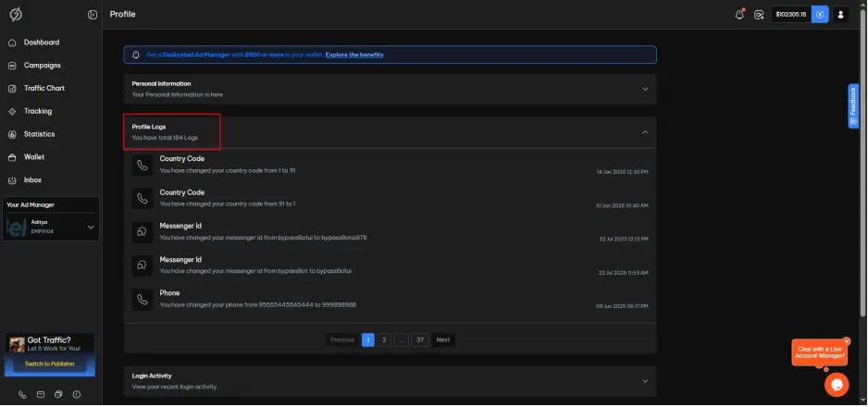This screenshot has height=407, width=868.
Task: Click the blue add-funds icon beside balance
Action: [x=820, y=15]
